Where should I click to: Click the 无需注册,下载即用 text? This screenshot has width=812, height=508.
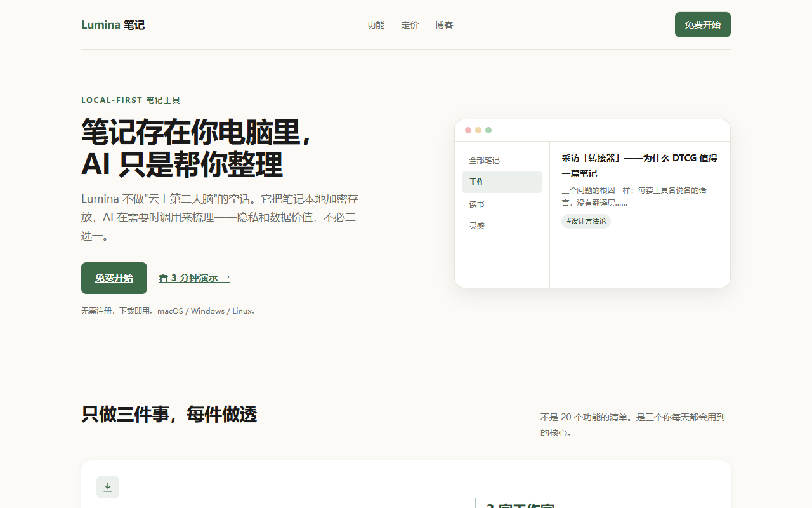coord(169,311)
